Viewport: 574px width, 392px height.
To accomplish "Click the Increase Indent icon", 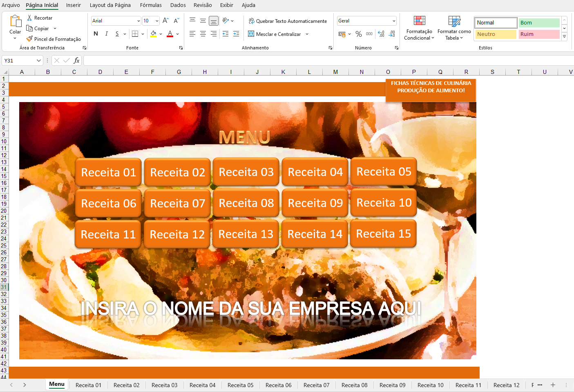I will [236, 34].
